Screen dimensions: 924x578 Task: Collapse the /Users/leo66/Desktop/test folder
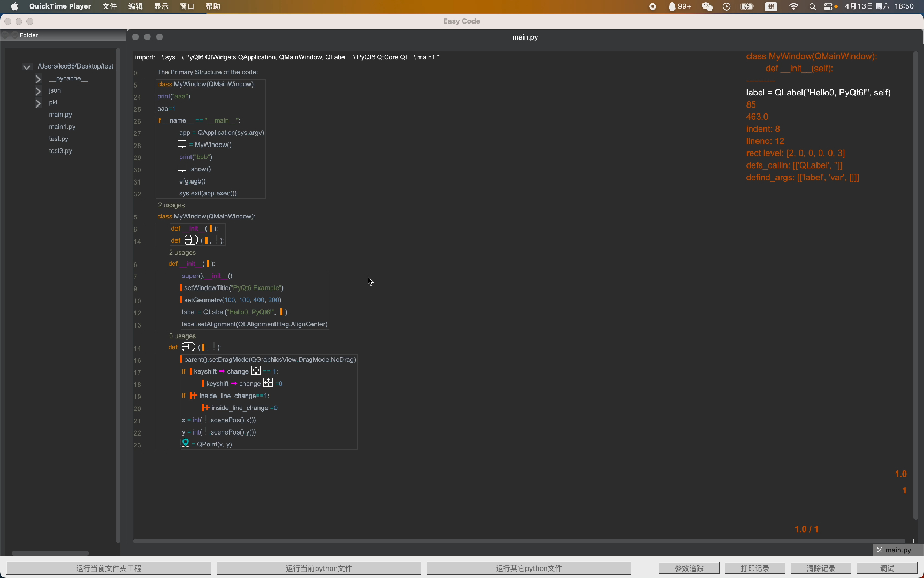coord(27,67)
